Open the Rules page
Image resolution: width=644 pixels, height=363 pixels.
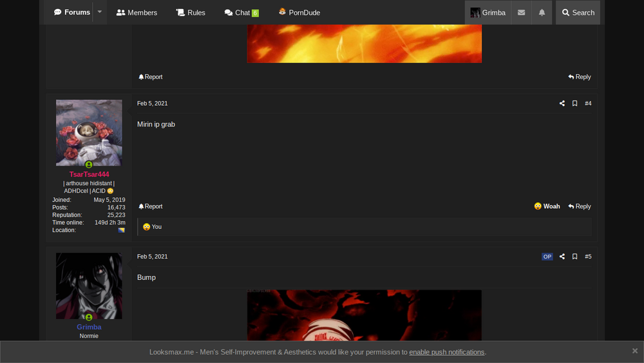click(191, 13)
